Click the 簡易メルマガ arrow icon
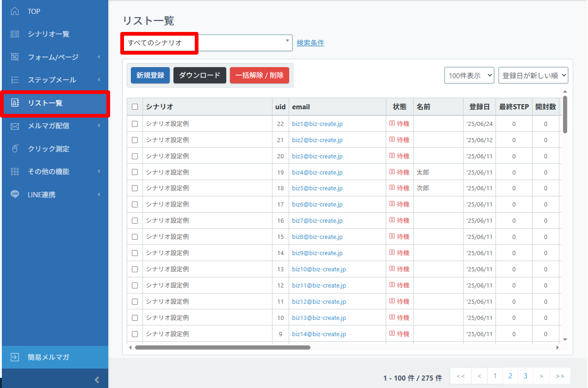 coord(15,357)
